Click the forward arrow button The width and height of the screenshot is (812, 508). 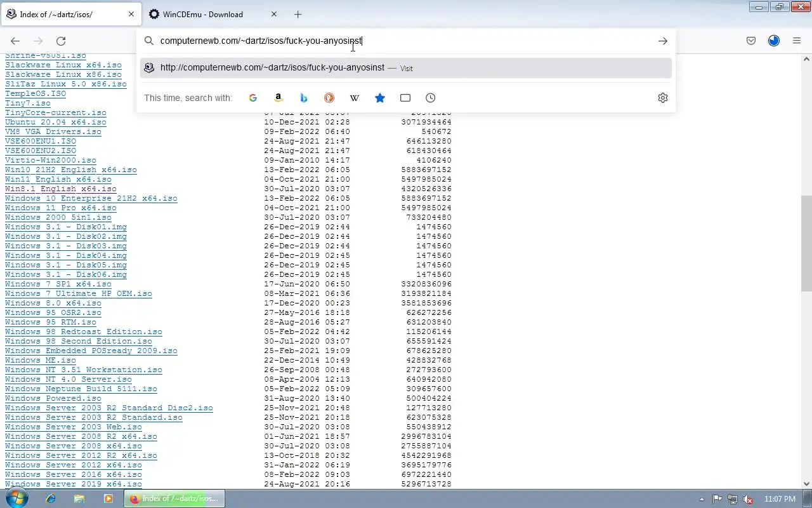coord(38,41)
